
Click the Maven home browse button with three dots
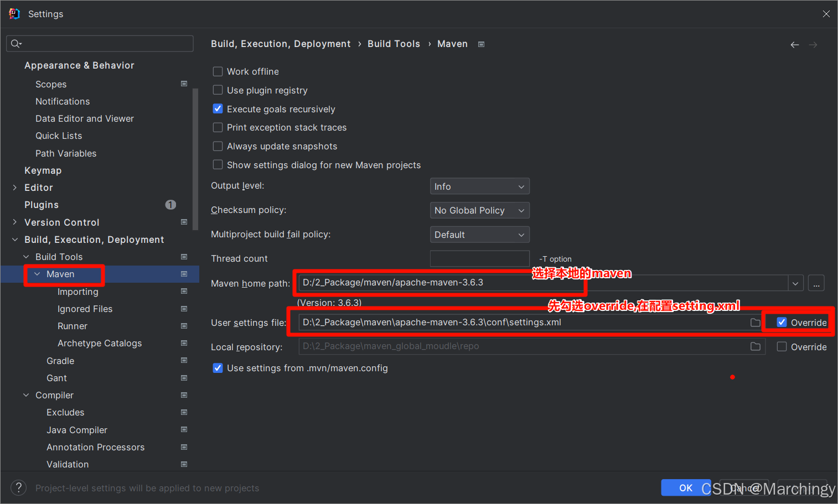[x=816, y=283]
